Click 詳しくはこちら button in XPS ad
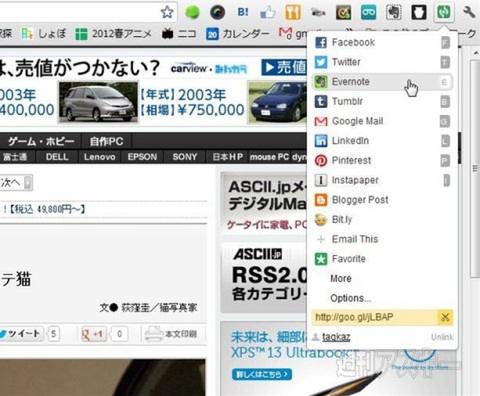 tap(262, 374)
